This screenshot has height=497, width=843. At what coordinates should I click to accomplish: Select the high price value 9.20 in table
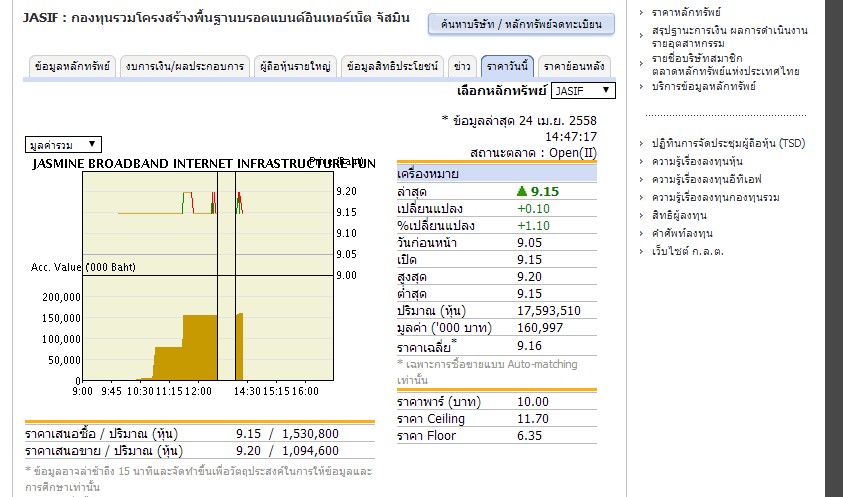(530, 277)
